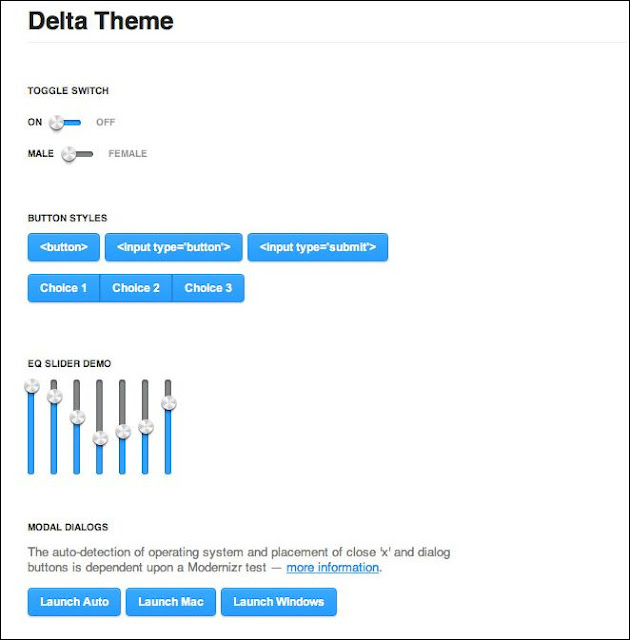Click the Launch Windows button

tap(279, 602)
